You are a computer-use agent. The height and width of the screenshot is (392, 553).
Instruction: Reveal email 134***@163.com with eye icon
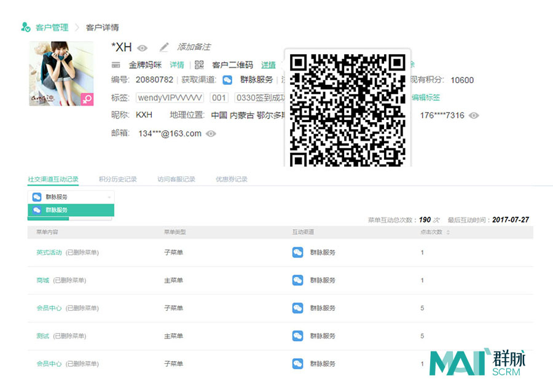211,133
